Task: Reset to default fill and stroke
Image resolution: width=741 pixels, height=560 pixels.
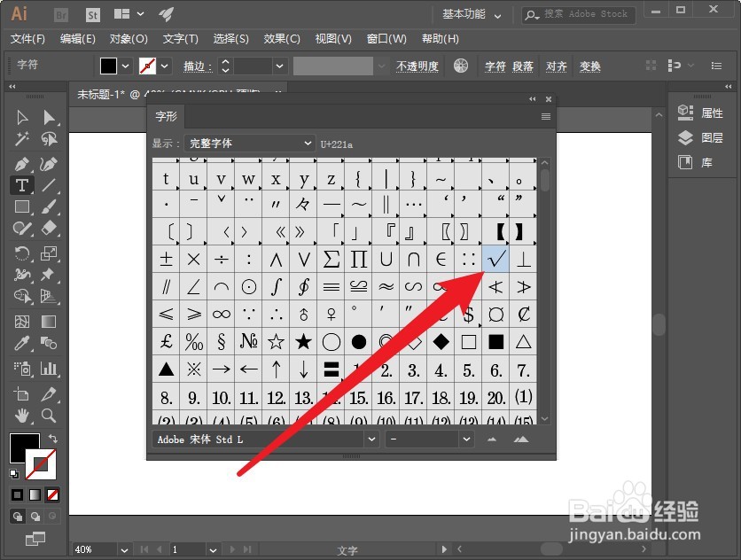Action: pyautogui.click(x=15, y=471)
